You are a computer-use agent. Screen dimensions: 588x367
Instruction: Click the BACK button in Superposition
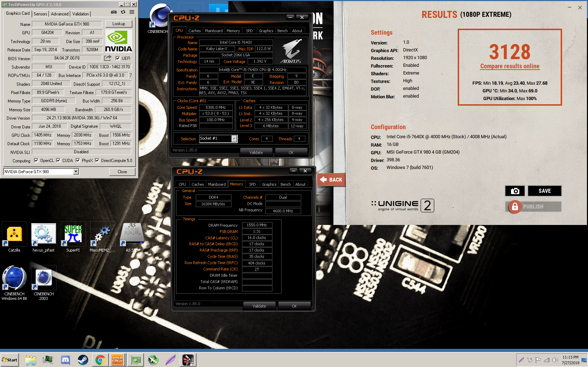[332, 179]
